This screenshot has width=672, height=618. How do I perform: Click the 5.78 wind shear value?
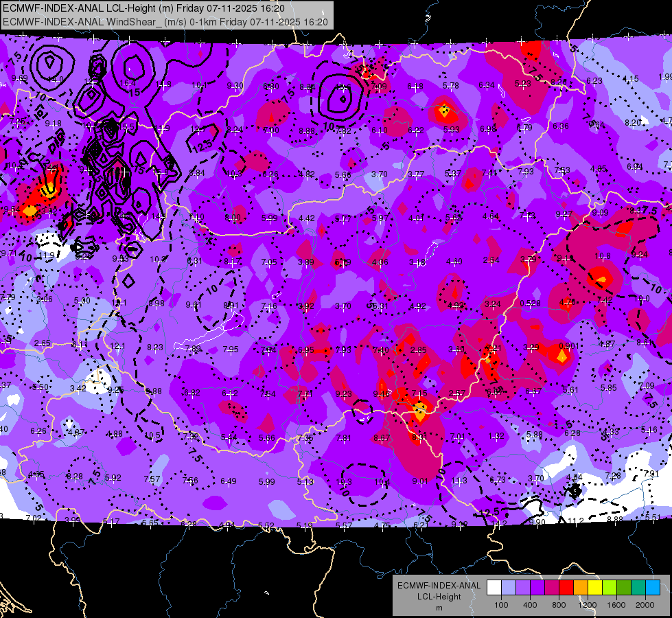451,86
